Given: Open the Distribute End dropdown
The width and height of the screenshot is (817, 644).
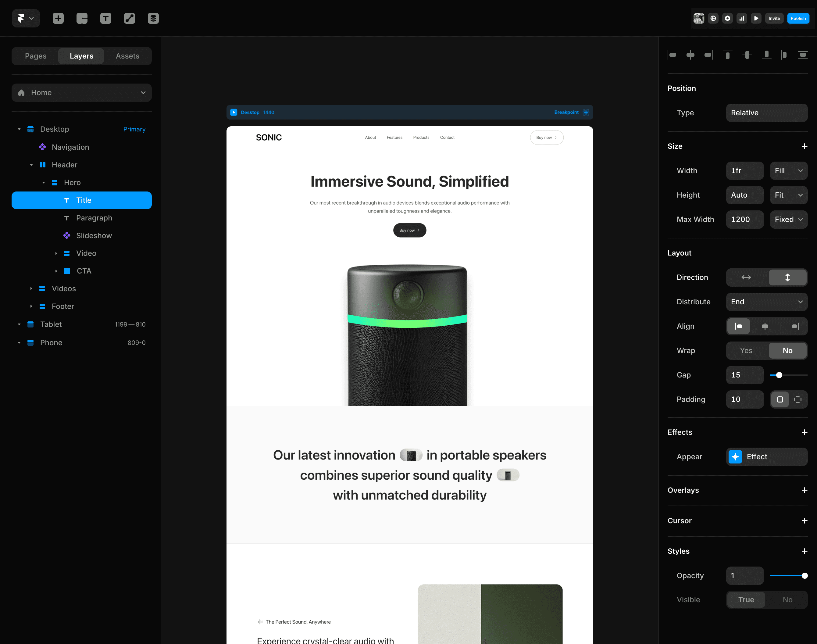Looking at the screenshot, I should pos(766,302).
